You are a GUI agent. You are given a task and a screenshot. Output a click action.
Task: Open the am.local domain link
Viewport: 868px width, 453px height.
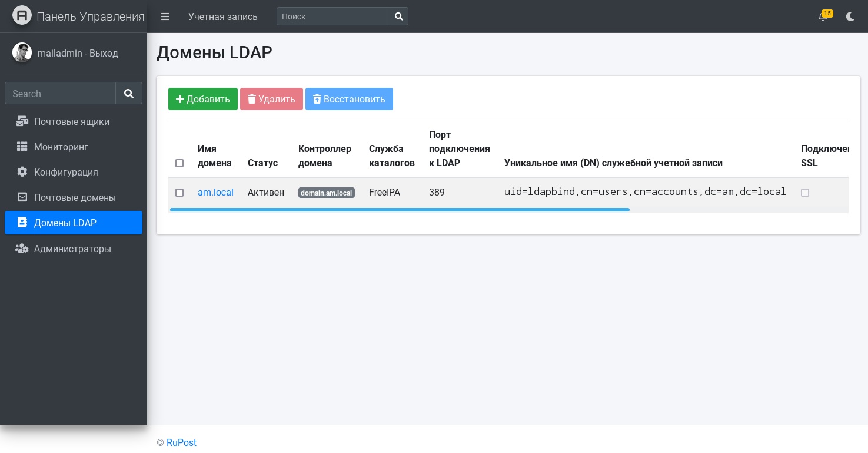tap(215, 193)
